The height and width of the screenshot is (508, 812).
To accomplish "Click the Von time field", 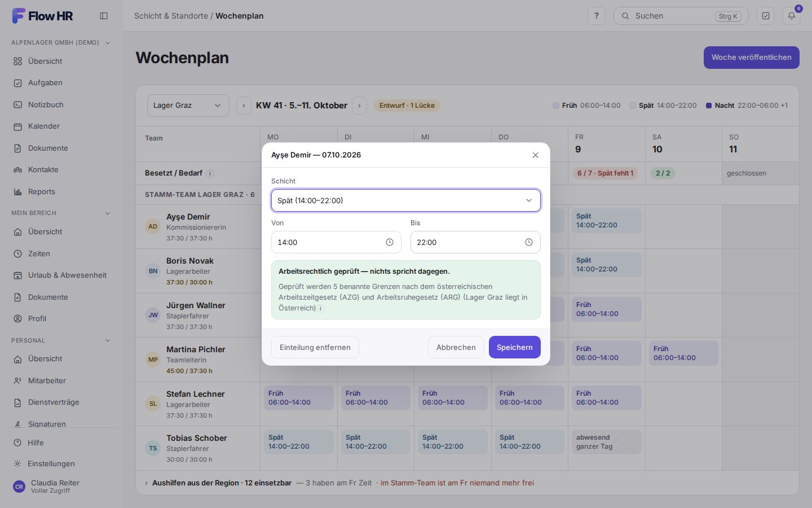I will tap(336, 242).
